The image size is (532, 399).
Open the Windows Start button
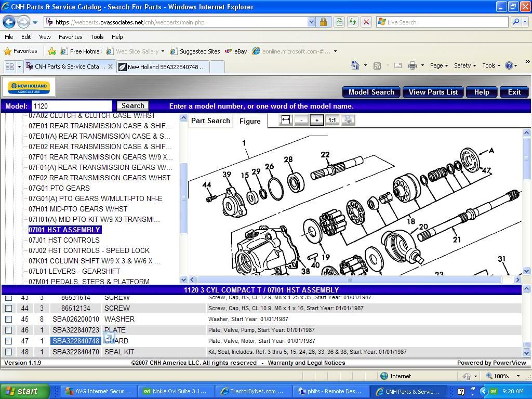coord(24,391)
